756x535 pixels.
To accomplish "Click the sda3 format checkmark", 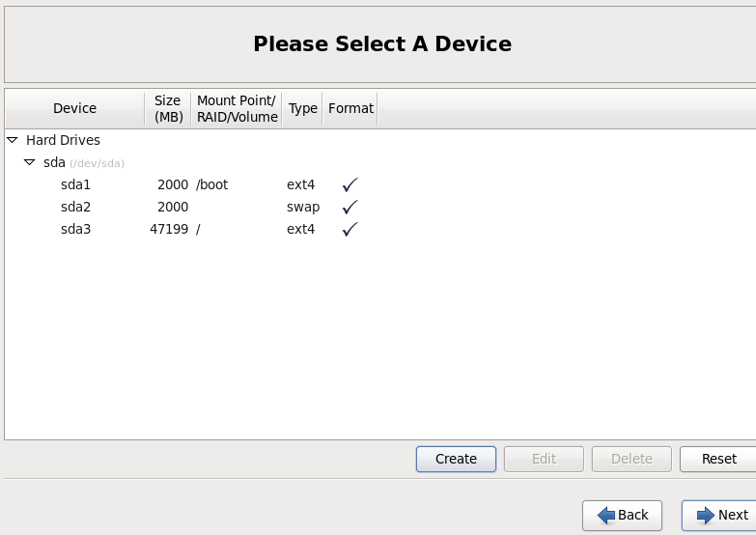I will 350,229.
